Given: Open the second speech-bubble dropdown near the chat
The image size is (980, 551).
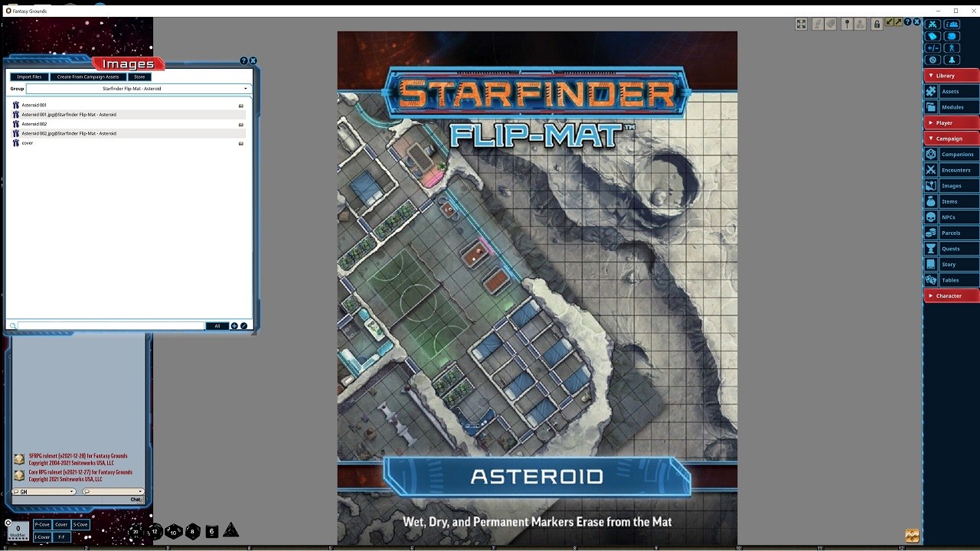Looking at the screenshot, I should (x=113, y=491).
